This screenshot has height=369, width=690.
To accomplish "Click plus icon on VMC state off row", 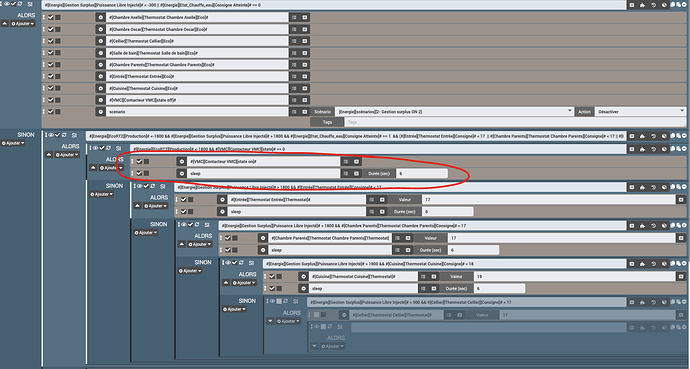I will tap(305, 100).
